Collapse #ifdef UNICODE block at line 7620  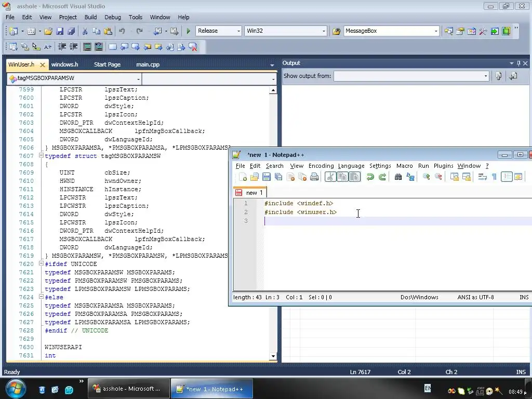pyautogui.click(x=41, y=263)
